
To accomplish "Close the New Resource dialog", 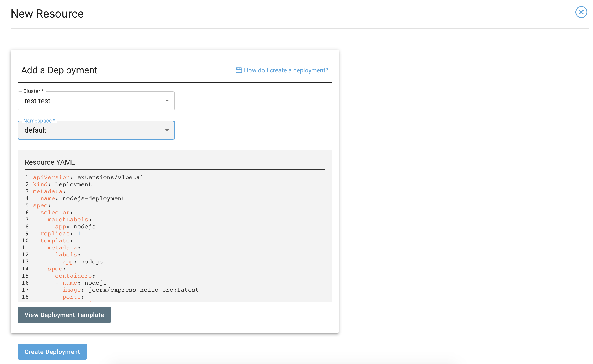I will 581,12.
